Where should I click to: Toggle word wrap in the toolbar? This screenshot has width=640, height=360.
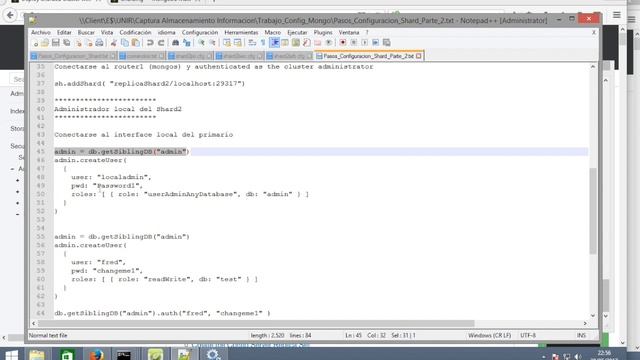pyautogui.click(x=252, y=43)
